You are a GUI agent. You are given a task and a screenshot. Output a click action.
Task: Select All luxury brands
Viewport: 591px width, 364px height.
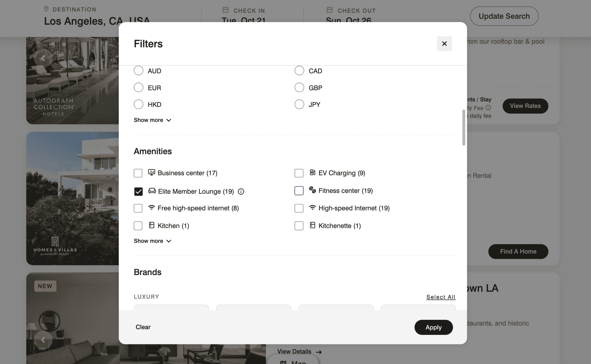tap(441, 297)
